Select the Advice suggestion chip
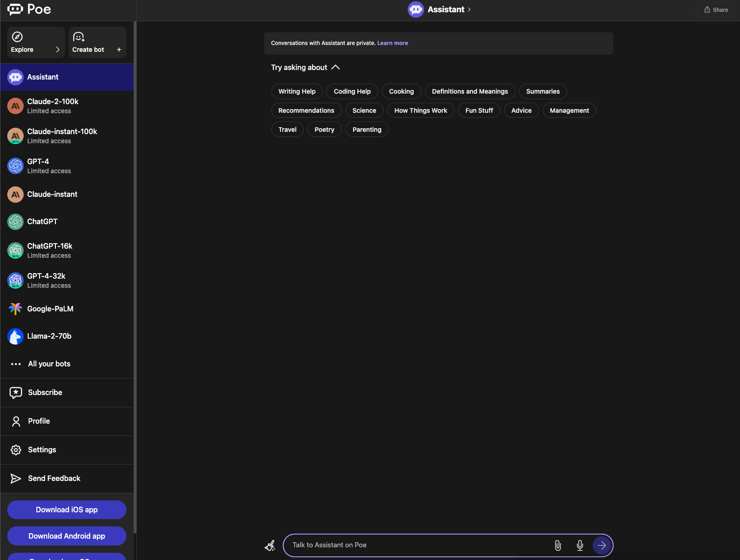 point(521,110)
